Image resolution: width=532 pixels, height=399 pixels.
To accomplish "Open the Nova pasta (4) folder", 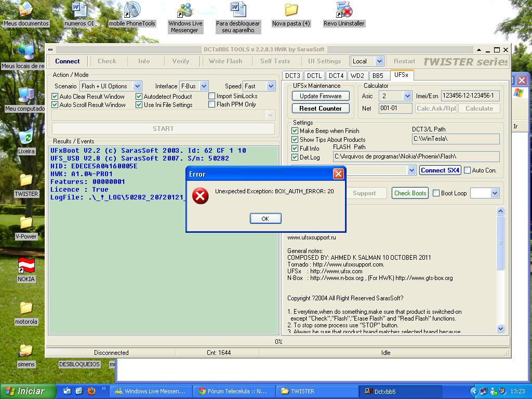I will [x=291, y=14].
